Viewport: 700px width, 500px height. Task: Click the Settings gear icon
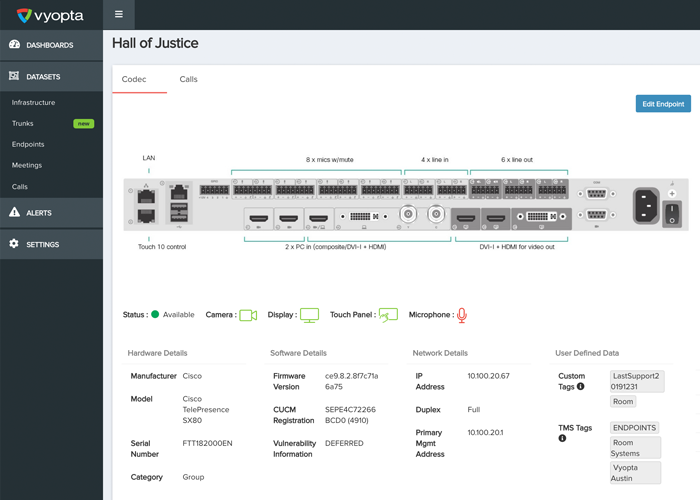pyautogui.click(x=14, y=244)
